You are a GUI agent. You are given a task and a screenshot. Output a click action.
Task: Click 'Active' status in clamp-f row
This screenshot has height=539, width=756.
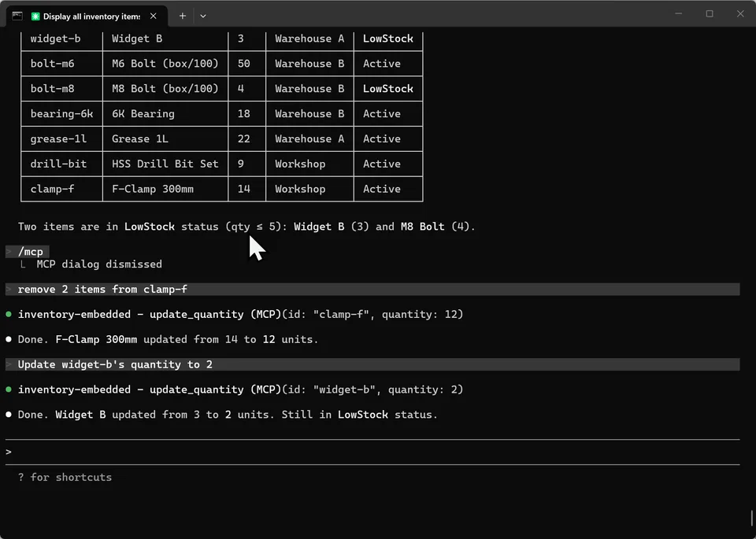pos(381,189)
